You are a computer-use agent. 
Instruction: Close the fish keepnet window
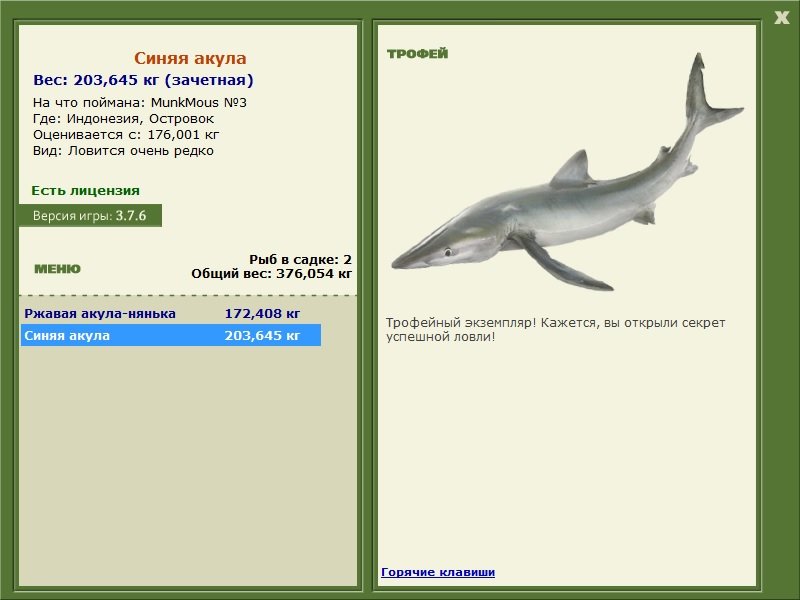(781, 18)
